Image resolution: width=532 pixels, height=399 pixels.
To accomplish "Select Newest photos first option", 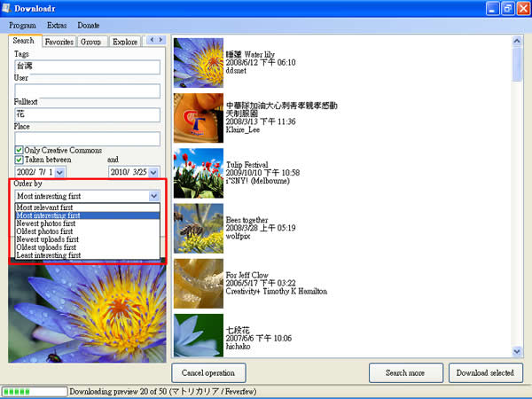I will pyautogui.click(x=87, y=223).
